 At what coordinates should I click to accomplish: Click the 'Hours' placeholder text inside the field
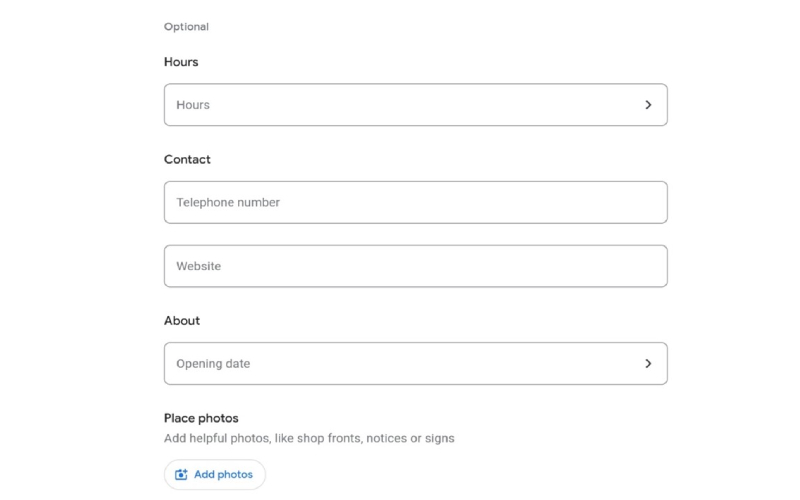pos(193,105)
